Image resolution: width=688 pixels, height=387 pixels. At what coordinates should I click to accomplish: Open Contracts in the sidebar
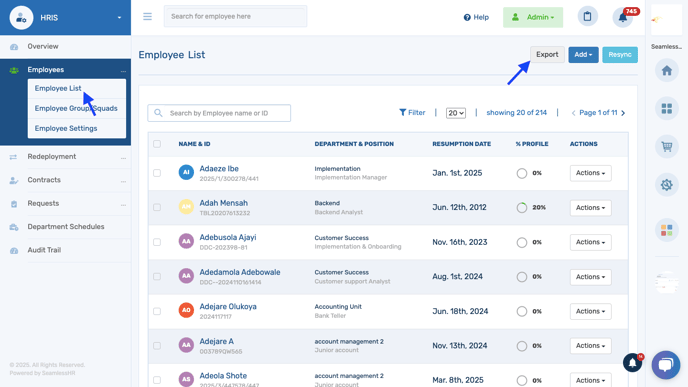pos(44,180)
